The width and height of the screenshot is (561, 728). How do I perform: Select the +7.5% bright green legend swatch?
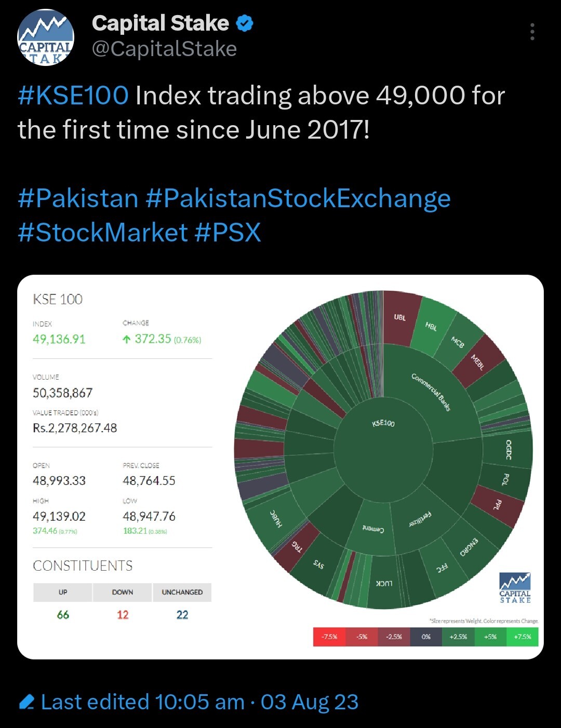(523, 637)
